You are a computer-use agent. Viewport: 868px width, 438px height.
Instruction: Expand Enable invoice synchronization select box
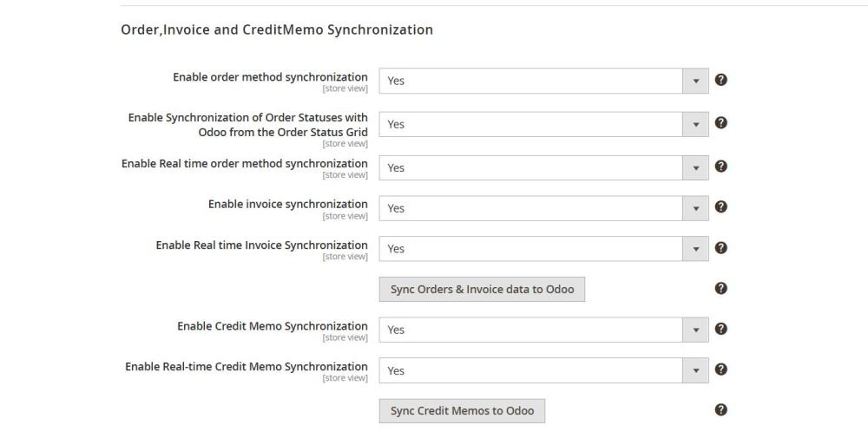pos(543,208)
